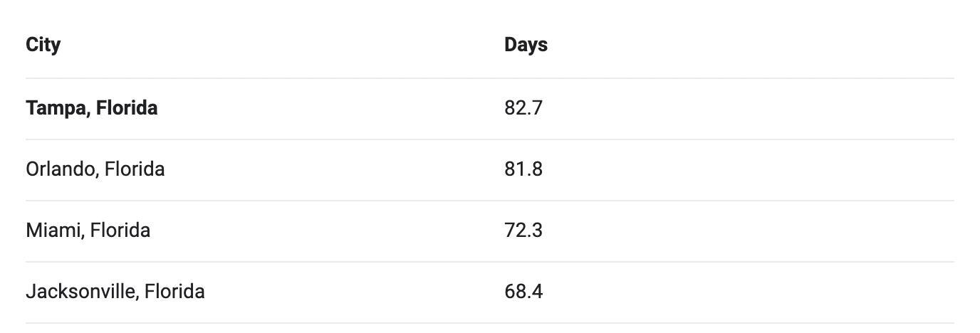The image size is (980, 333).
Task: Click the 82.7 days value
Action: click(523, 108)
